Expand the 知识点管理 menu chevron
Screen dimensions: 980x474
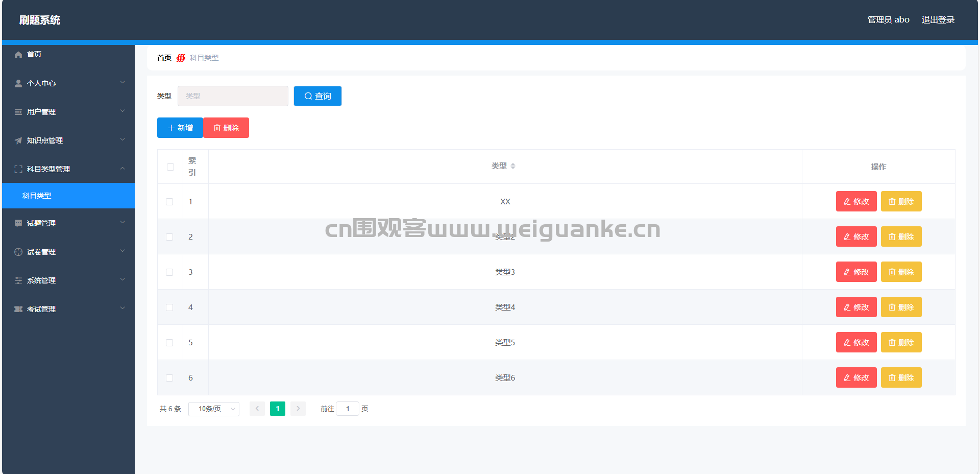point(122,139)
